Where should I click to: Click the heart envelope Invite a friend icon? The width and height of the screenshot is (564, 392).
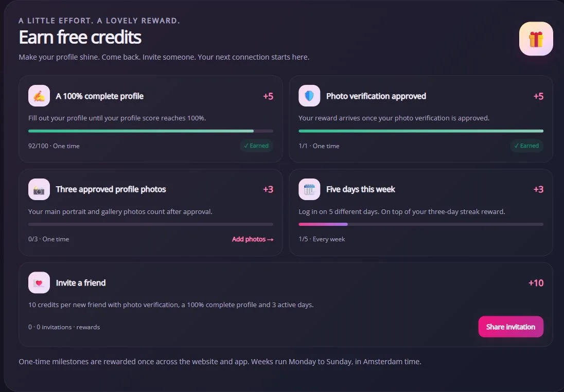tap(39, 282)
